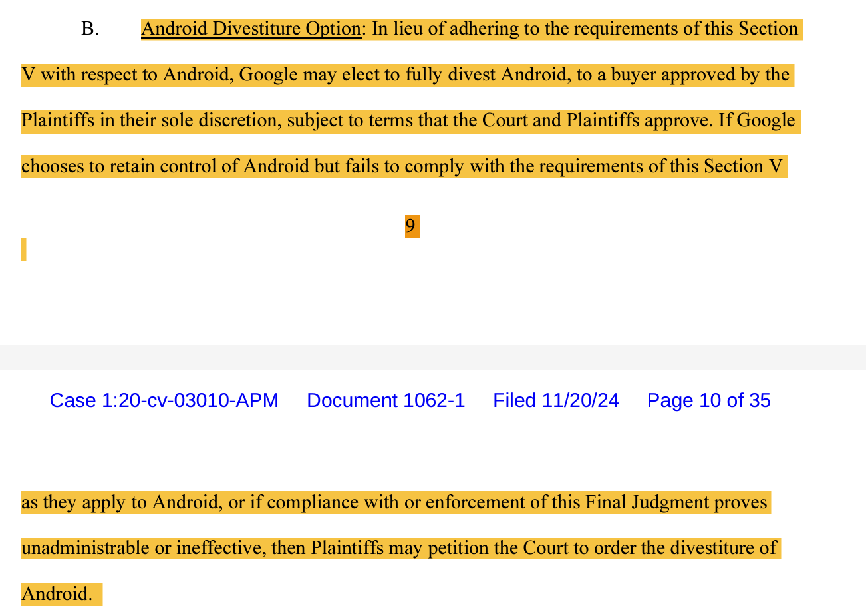Click the Filed 11/20/24 header text
The height and width of the screenshot is (616, 866).
pos(556,400)
